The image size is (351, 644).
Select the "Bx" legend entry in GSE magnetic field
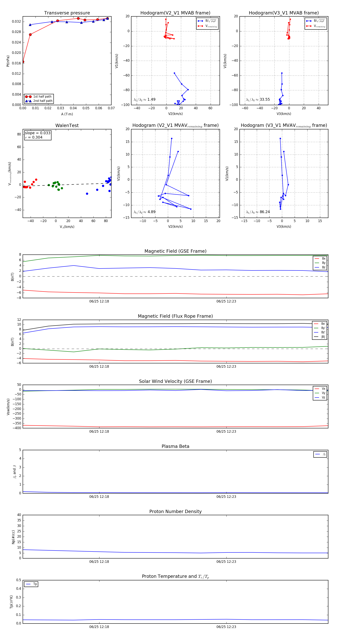[320, 259]
